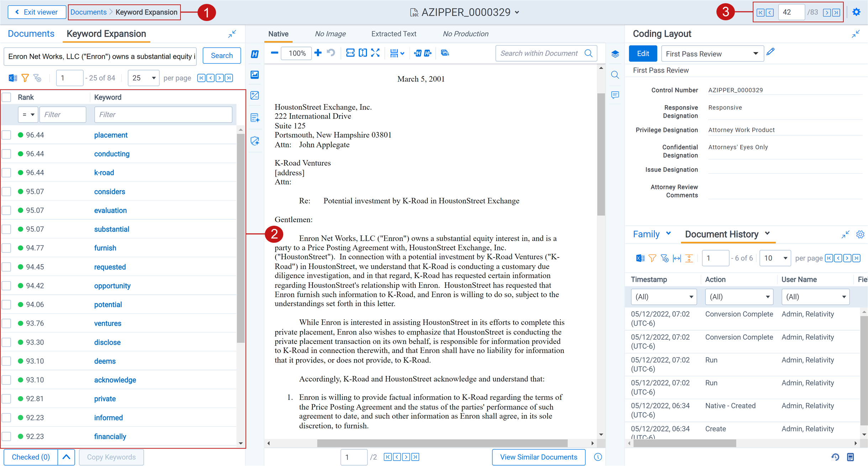This screenshot has width=868, height=466.
Task: Open Document History panel settings gear
Action: (x=860, y=235)
